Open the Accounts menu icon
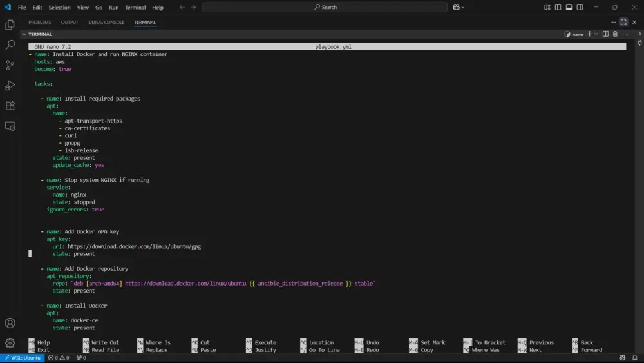 (10, 323)
